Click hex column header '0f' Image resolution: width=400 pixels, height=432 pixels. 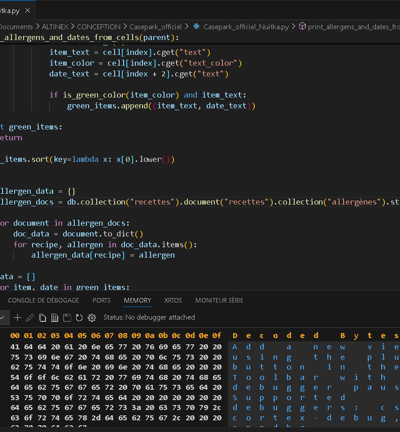pos(217,336)
